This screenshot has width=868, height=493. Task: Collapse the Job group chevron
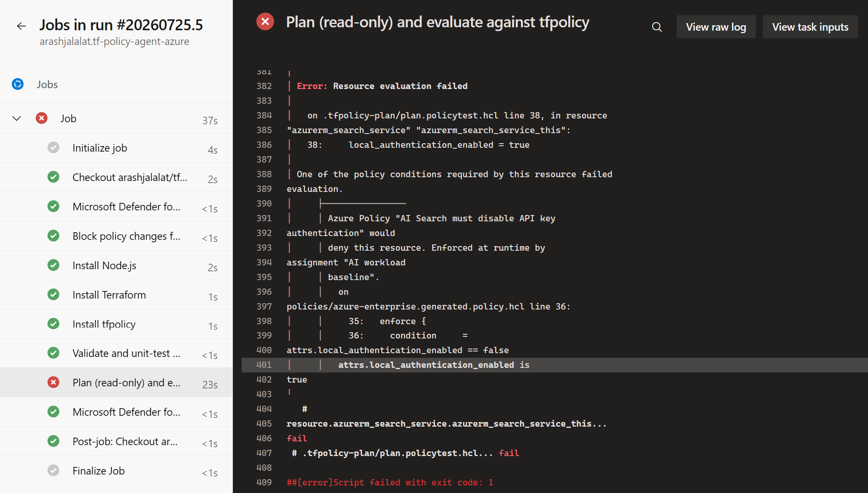[17, 118]
